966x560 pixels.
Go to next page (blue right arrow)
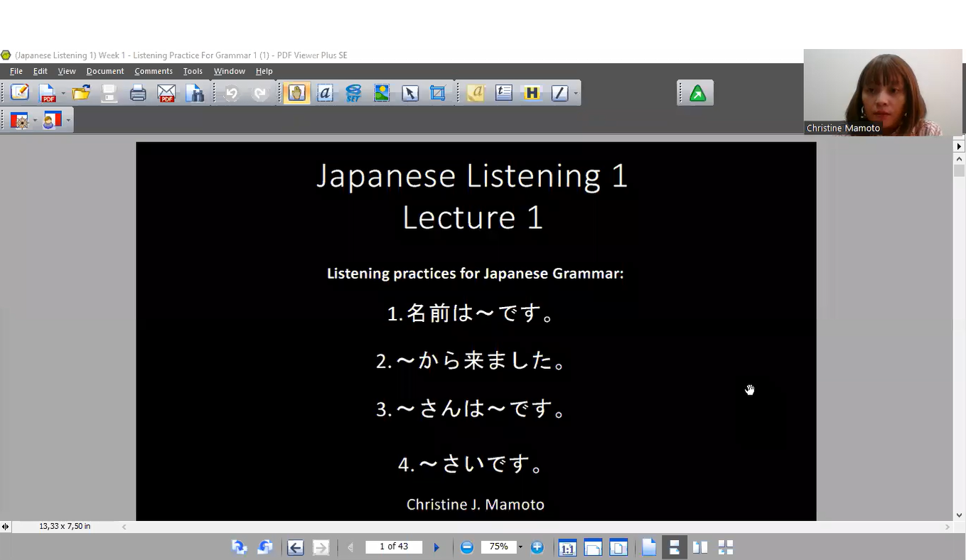436,547
